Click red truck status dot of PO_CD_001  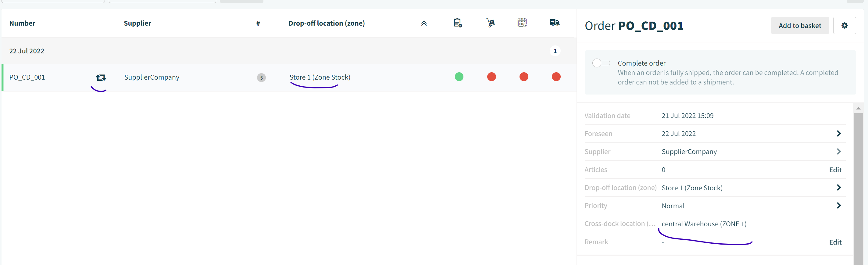[x=555, y=77]
